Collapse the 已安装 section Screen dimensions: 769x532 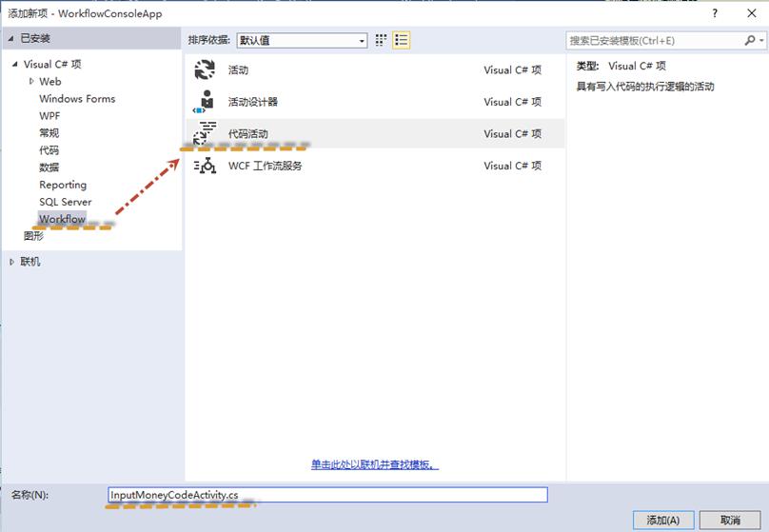tap(10, 38)
